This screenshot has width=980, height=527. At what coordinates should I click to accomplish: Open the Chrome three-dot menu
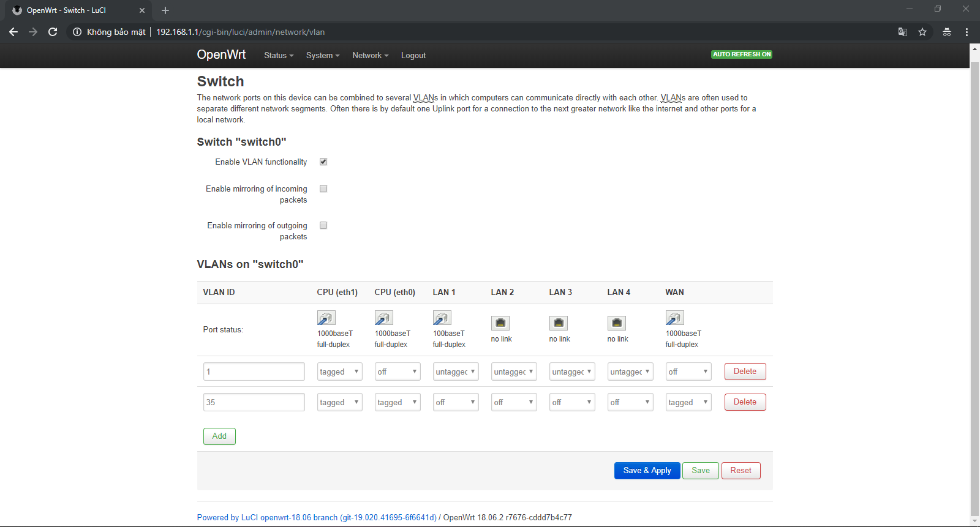click(x=967, y=32)
